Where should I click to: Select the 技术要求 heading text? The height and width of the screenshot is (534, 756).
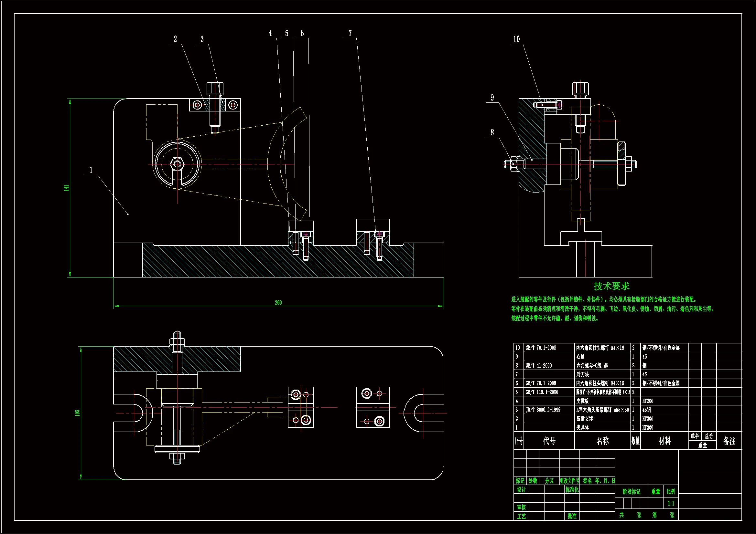tap(611, 286)
